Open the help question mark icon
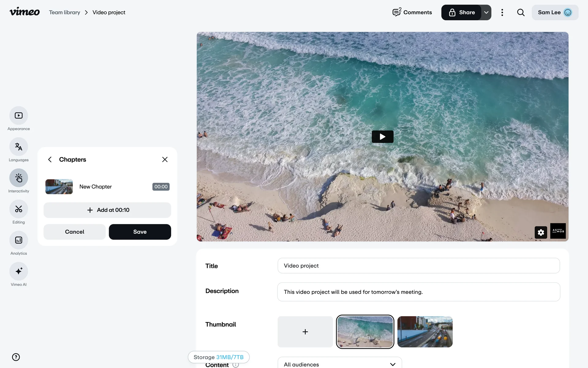Image resolution: width=588 pixels, height=368 pixels. (x=16, y=357)
